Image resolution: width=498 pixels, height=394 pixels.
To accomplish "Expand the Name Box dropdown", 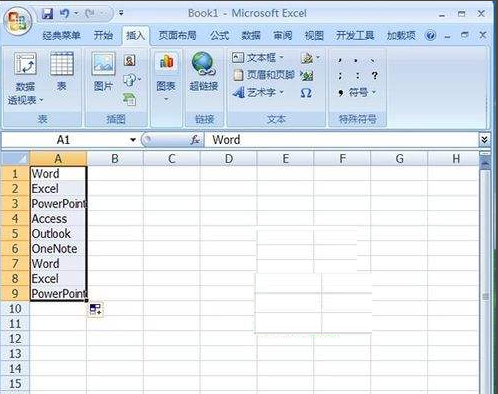I will tap(133, 140).
